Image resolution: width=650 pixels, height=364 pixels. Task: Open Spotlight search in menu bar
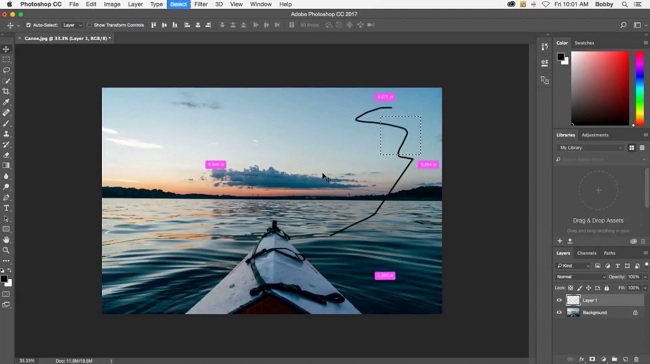tap(624, 4)
